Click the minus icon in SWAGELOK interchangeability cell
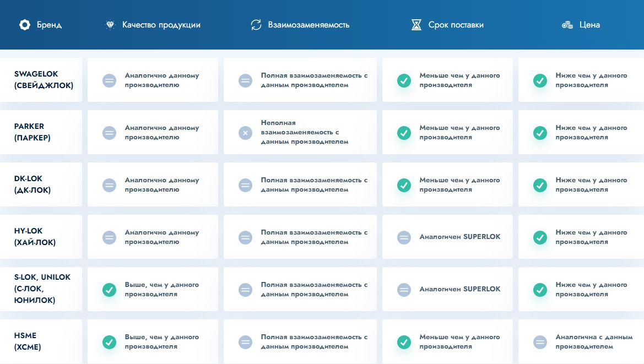Screen dimensions: 644x364 (245, 80)
